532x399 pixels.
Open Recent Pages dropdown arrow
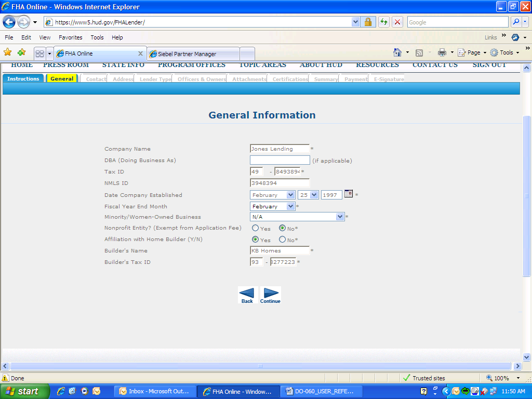(x=35, y=22)
